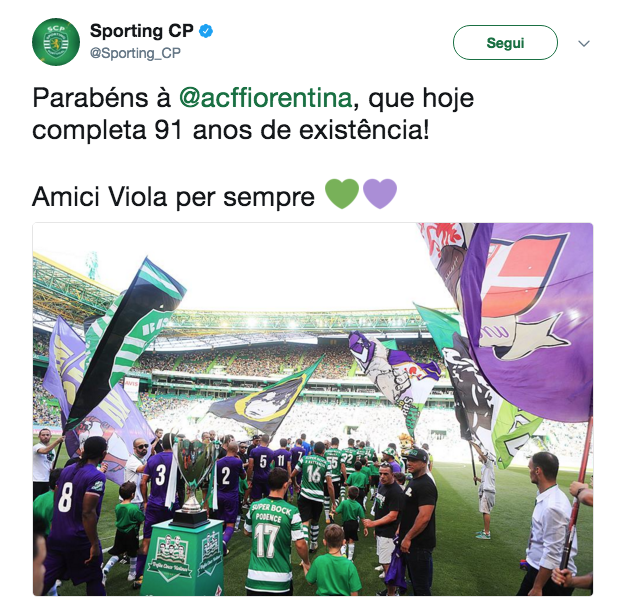The image size is (625, 606).
Task: Click the green trophy pedestal in photo
Action: (x=183, y=558)
